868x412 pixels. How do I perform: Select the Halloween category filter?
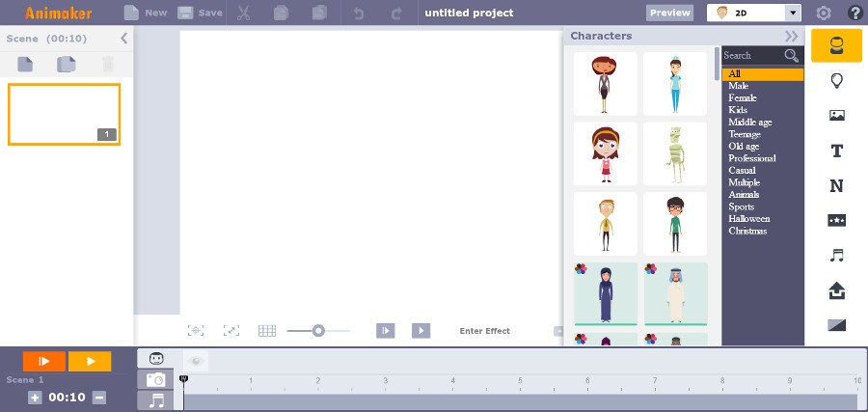[749, 219]
